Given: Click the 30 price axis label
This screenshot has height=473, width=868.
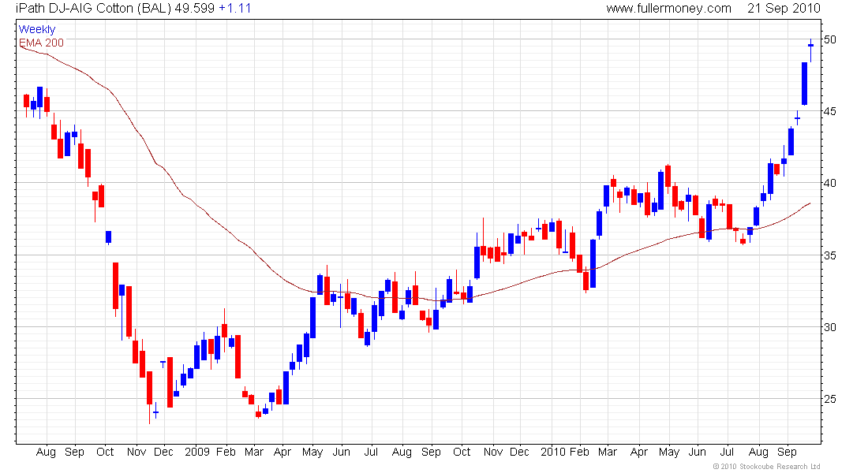Looking at the screenshot, I should pyautogui.click(x=830, y=327).
